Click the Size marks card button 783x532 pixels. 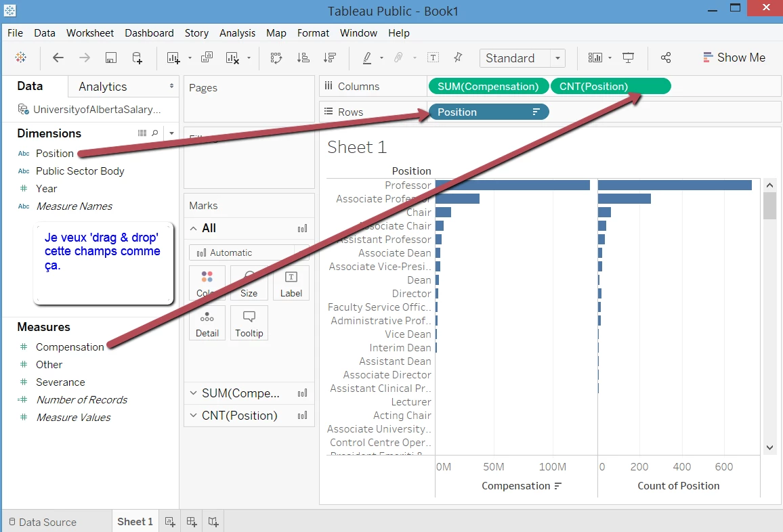(x=249, y=283)
